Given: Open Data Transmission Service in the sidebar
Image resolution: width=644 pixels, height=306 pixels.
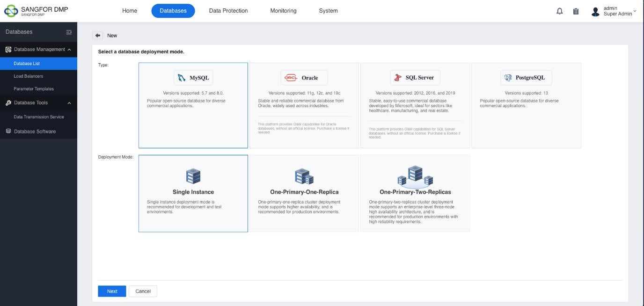Looking at the screenshot, I should point(38,117).
